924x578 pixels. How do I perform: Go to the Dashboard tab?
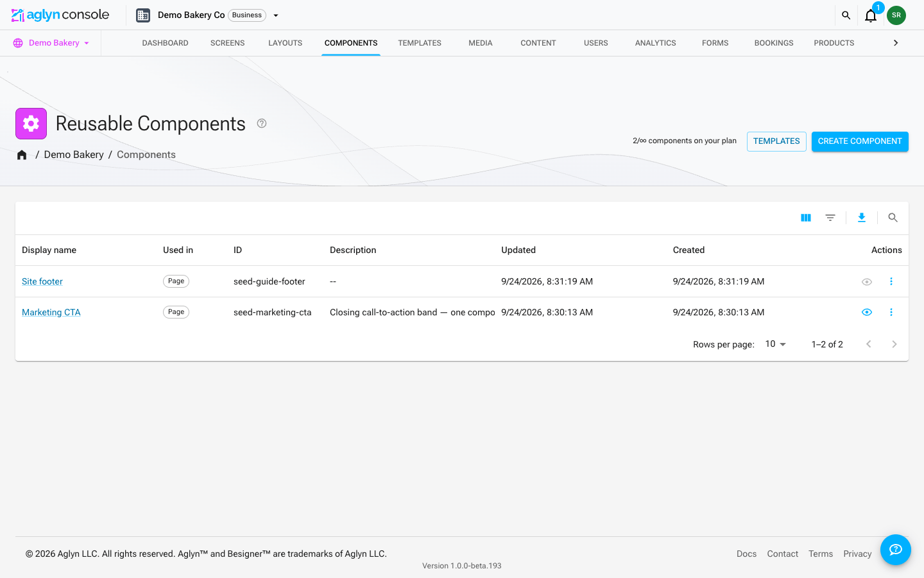point(166,43)
